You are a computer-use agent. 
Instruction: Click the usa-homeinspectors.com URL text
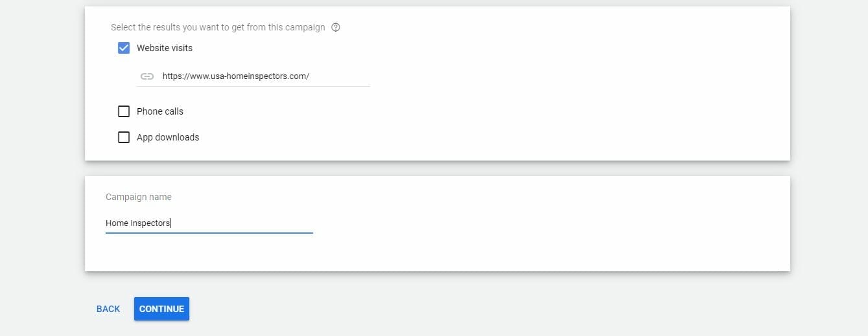pos(236,76)
